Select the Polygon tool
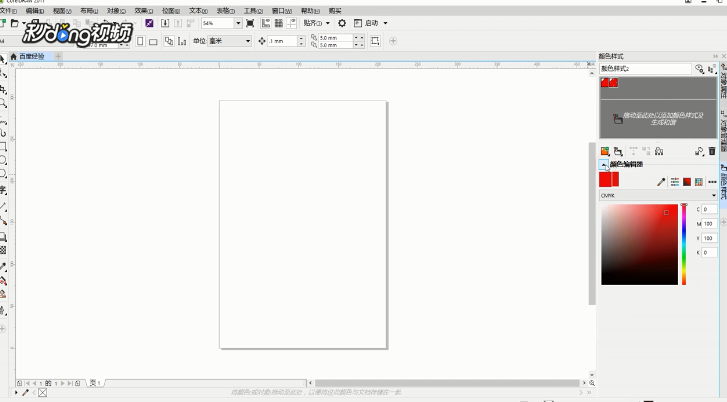 coord(3,174)
